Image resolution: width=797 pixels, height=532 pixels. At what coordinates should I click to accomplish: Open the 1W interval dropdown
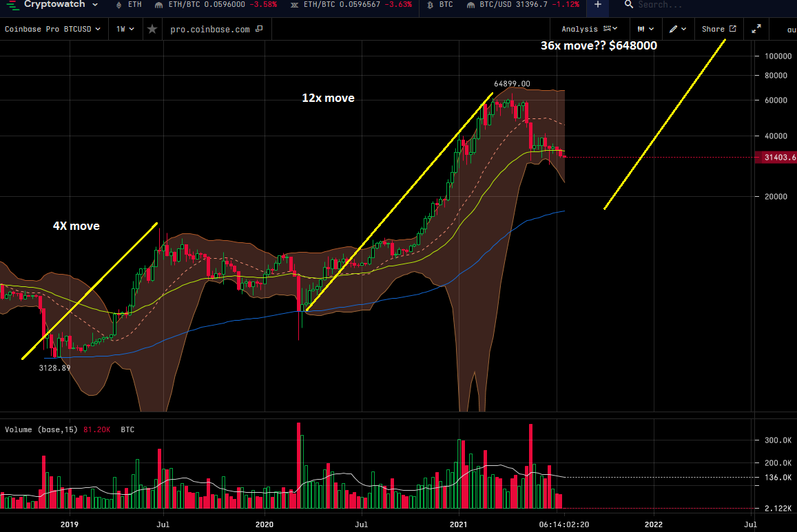click(125, 29)
